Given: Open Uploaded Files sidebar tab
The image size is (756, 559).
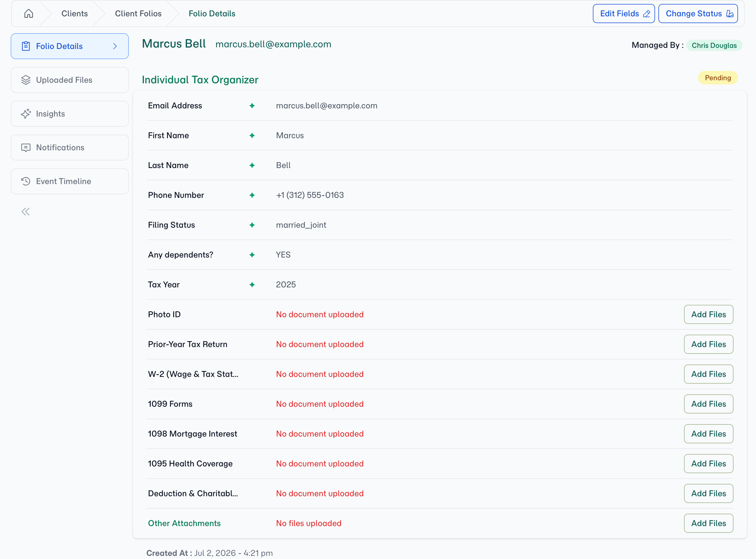Looking at the screenshot, I should click(x=70, y=80).
